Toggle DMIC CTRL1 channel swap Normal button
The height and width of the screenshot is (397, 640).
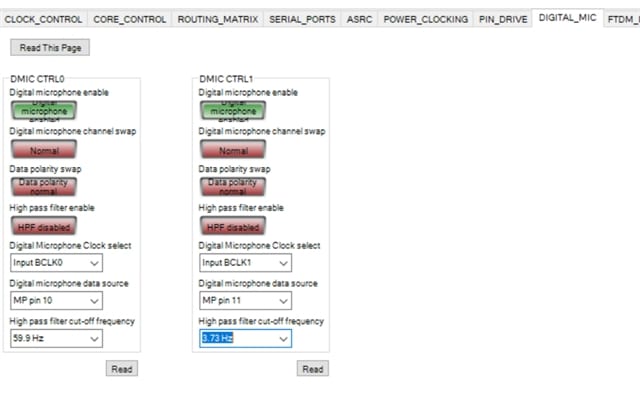pyautogui.click(x=233, y=149)
